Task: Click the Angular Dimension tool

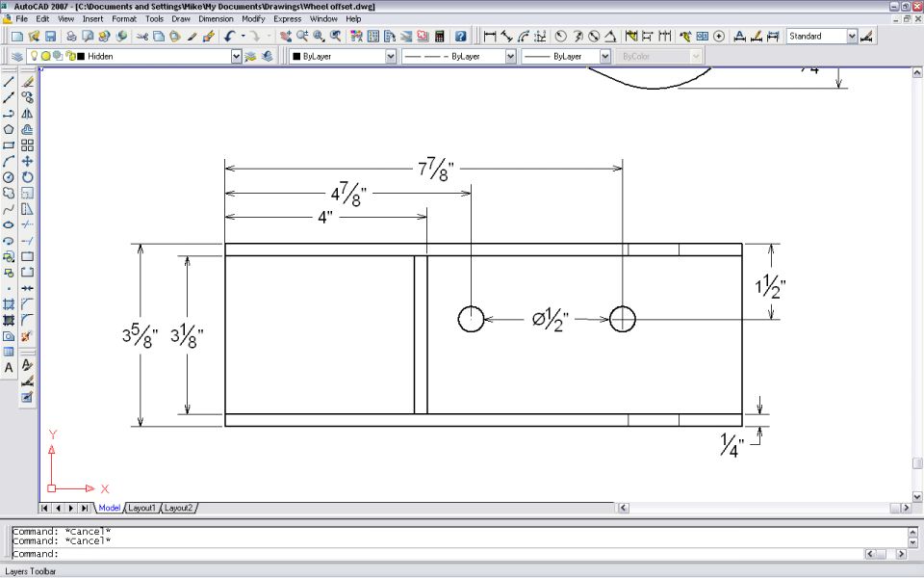Action: click(x=610, y=37)
